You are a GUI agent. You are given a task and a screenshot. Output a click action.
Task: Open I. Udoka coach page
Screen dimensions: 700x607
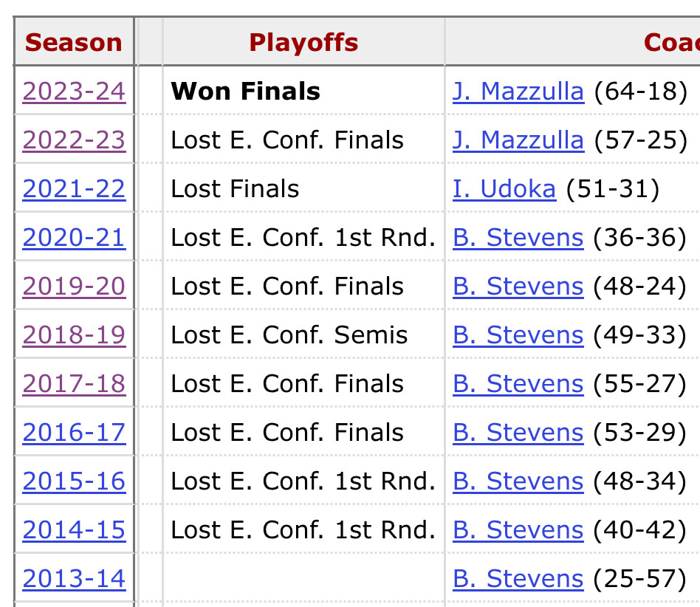[x=504, y=189]
